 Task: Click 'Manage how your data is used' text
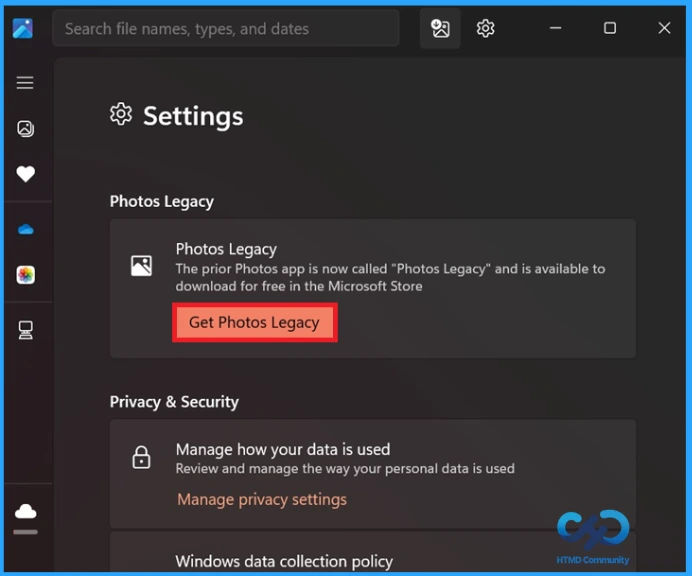(x=283, y=449)
